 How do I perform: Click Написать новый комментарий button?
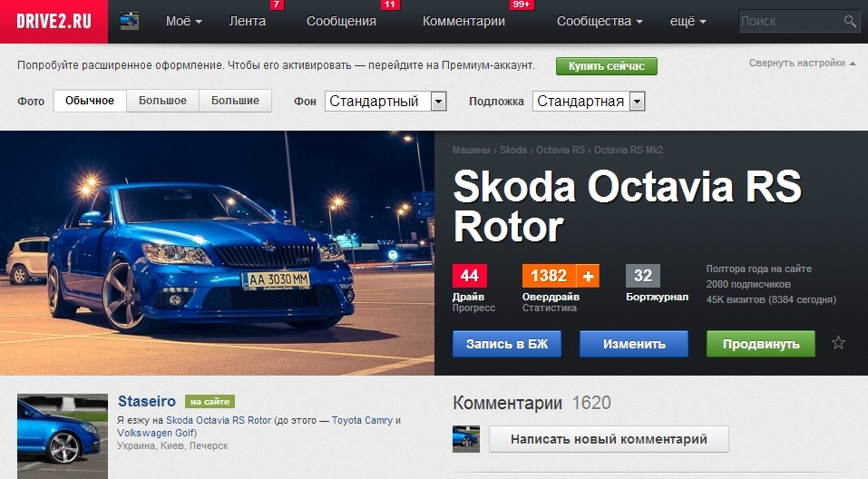609,439
